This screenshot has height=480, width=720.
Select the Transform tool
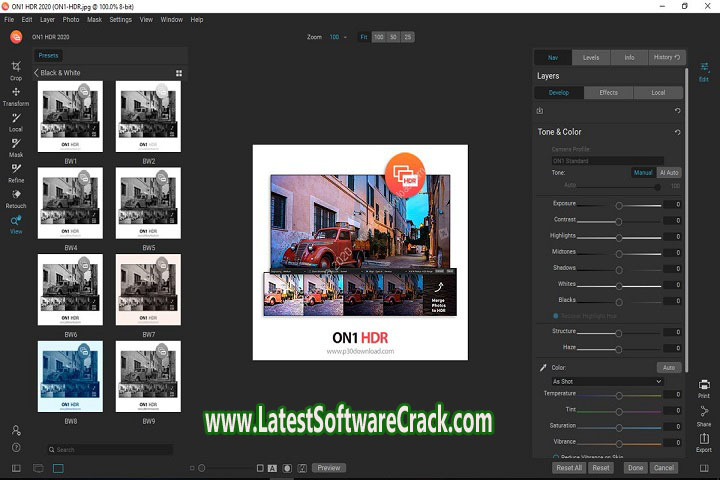coord(16,94)
